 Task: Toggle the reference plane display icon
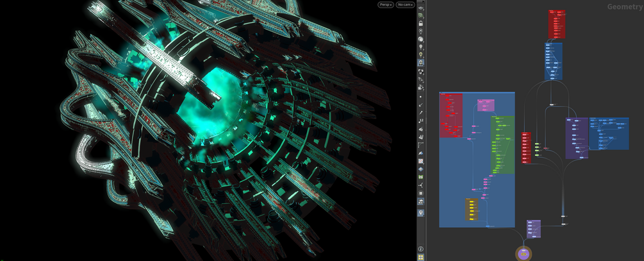tap(420, 8)
